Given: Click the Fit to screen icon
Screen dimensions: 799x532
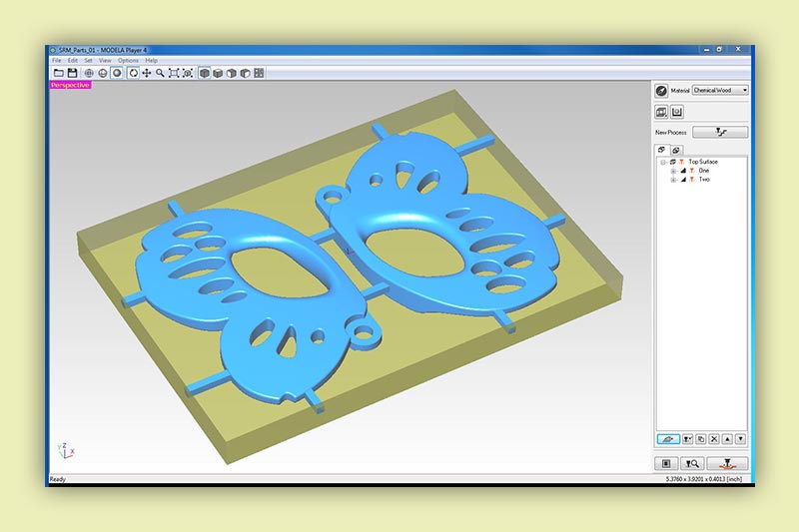Looking at the screenshot, I should pyautogui.click(x=174, y=73).
